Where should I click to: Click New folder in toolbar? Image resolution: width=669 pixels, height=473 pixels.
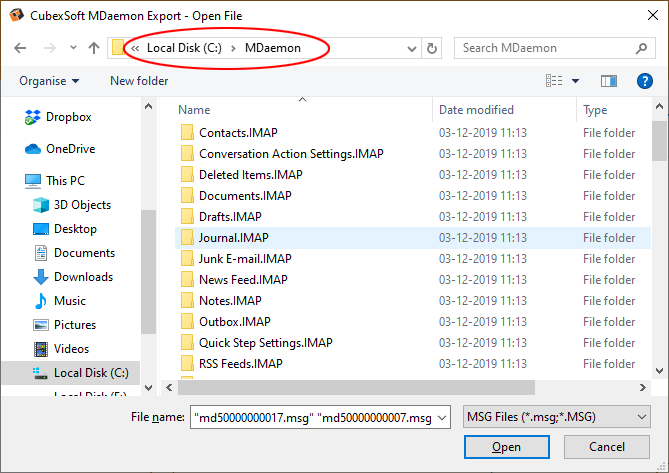click(x=139, y=81)
